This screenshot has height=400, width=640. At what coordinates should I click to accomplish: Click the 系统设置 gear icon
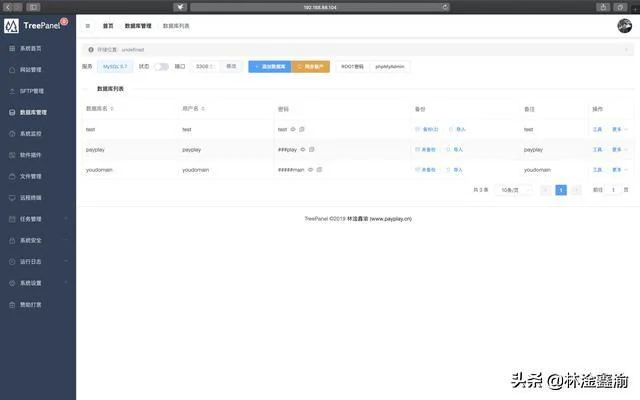[12, 283]
